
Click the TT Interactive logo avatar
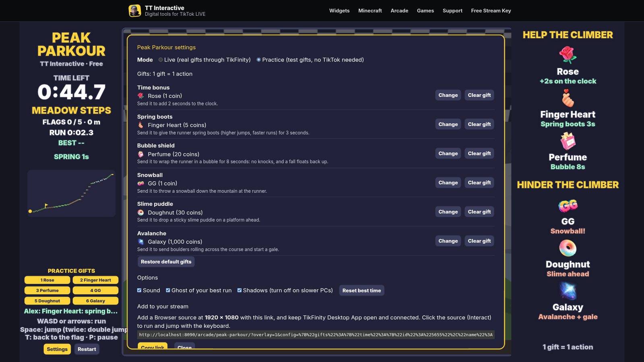[x=135, y=11]
